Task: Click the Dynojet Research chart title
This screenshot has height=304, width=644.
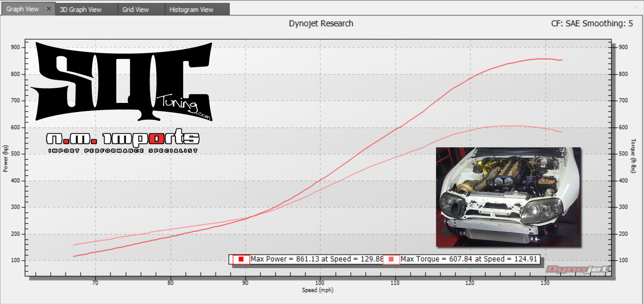Action: click(x=321, y=24)
